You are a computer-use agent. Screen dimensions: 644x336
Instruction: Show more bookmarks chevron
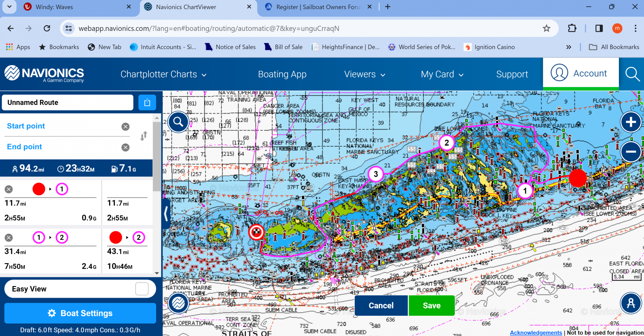pyautogui.click(x=569, y=47)
